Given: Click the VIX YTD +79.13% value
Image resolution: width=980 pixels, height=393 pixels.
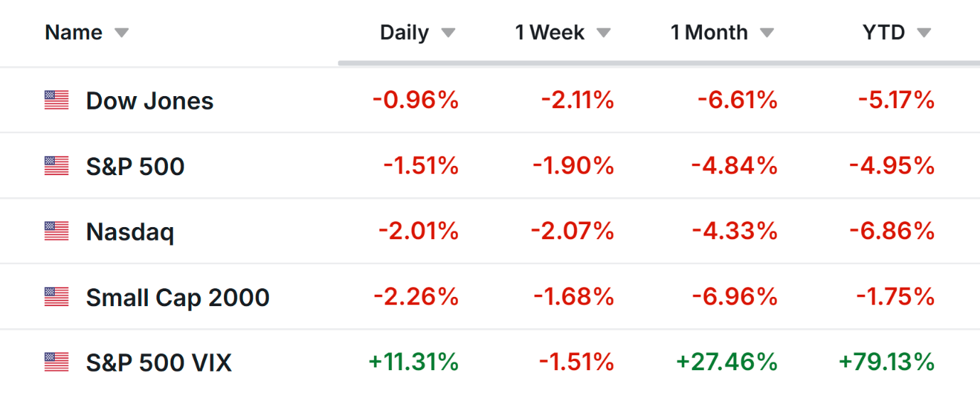Looking at the screenshot, I should [x=886, y=362].
